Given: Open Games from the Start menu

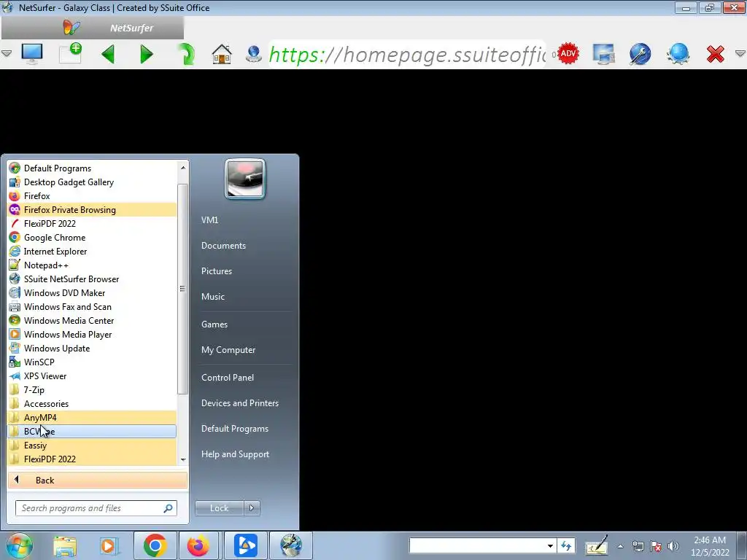Looking at the screenshot, I should click(x=214, y=324).
